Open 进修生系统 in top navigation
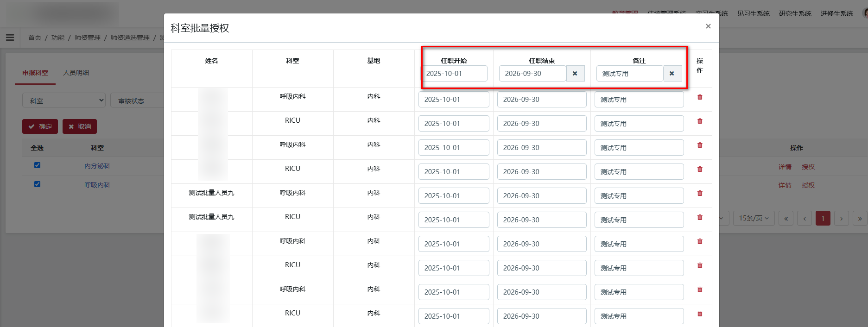This screenshot has width=868, height=327. pos(837,14)
